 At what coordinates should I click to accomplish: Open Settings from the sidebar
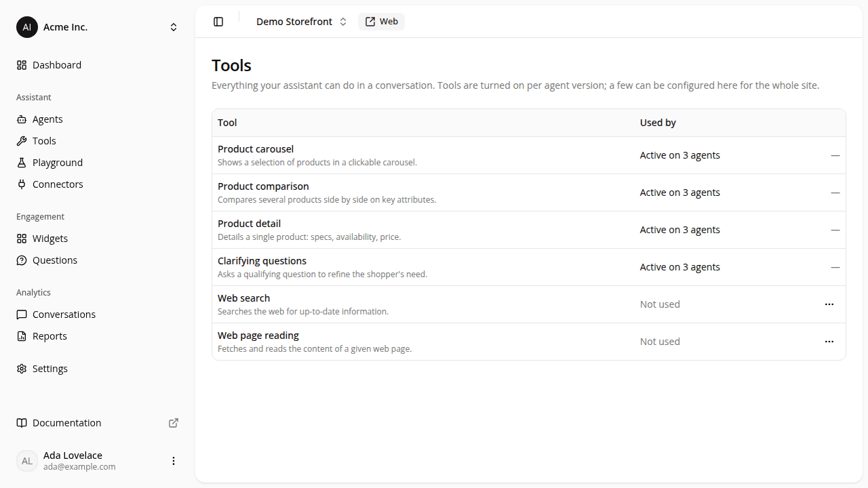(x=98, y=369)
